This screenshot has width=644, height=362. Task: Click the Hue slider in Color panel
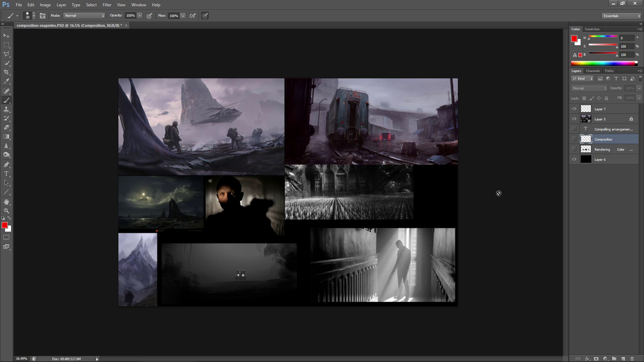point(603,36)
